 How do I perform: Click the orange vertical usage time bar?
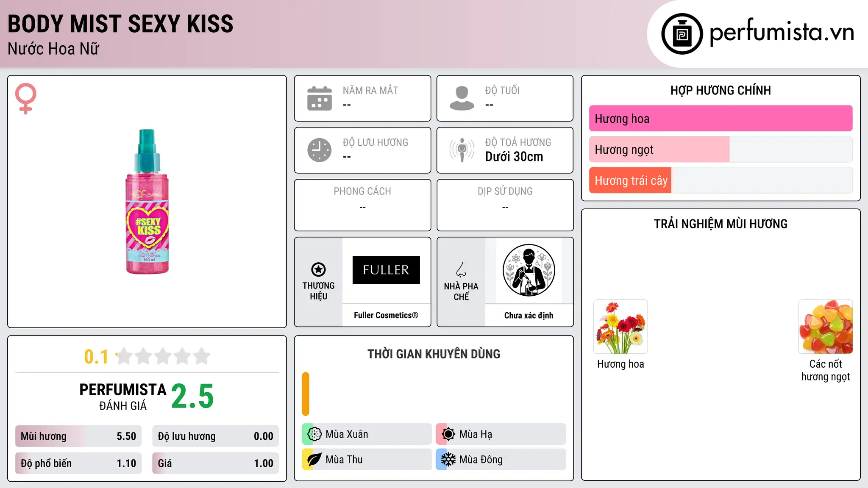pos(306,394)
